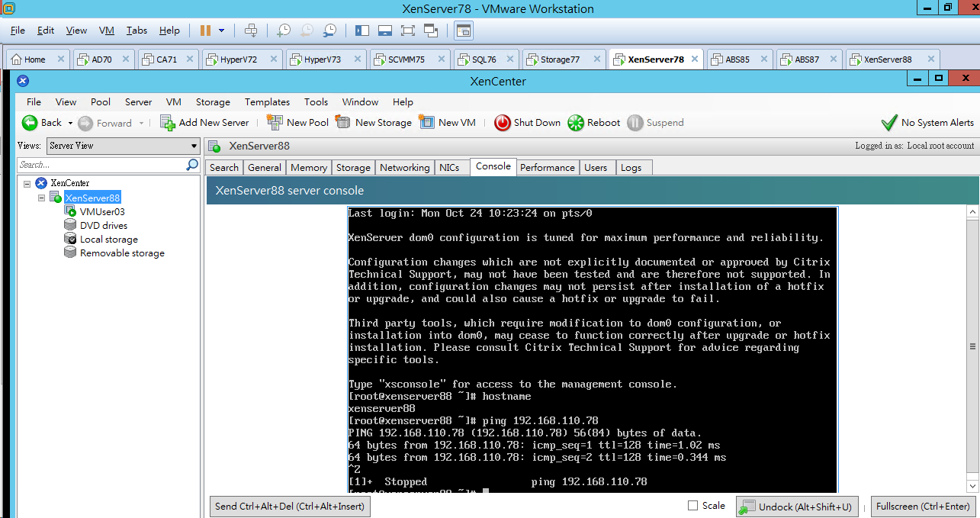Click the Add New Server icon
Viewport: 980px width, 518px height.
click(167, 123)
